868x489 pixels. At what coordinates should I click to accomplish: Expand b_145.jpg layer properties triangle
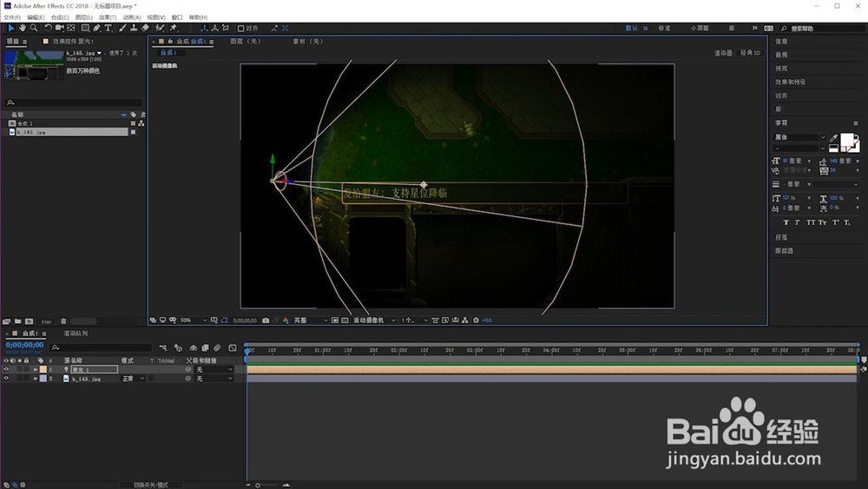point(36,379)
